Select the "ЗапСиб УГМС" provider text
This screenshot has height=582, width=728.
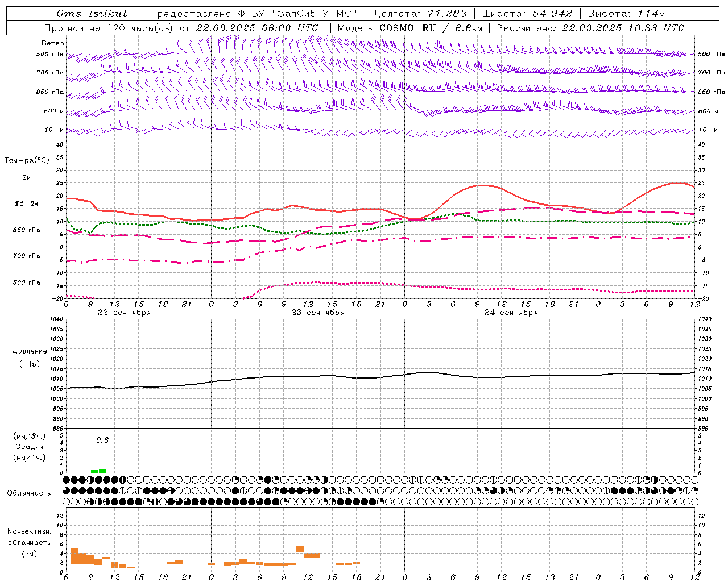(315, 14)
